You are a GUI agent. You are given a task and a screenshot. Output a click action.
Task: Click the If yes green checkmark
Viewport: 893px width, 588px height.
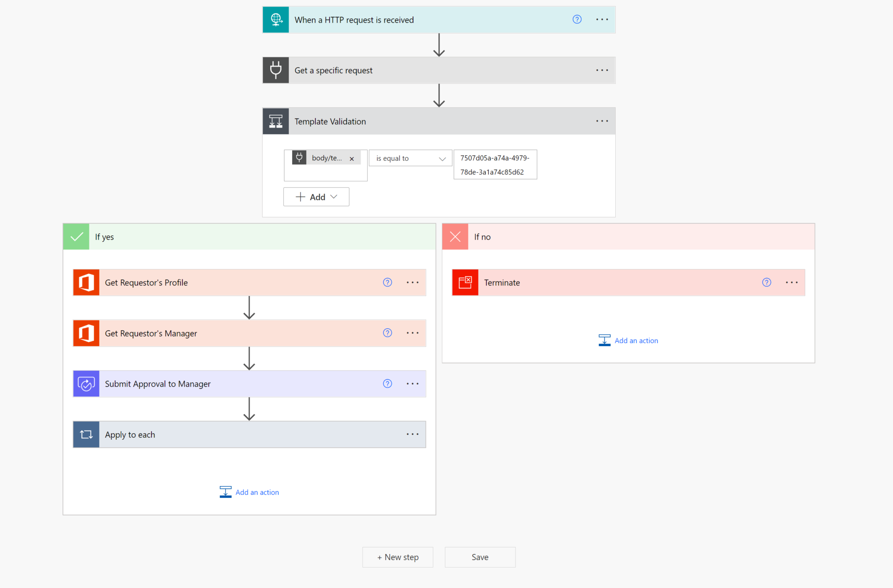click(76, 236)
